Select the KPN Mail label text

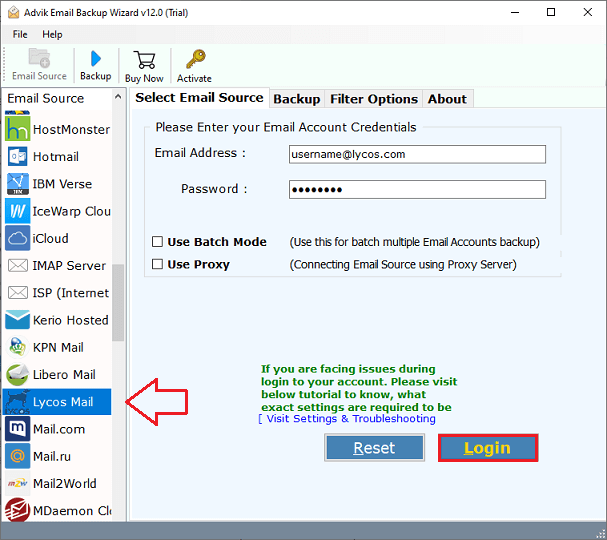(58, 347)
